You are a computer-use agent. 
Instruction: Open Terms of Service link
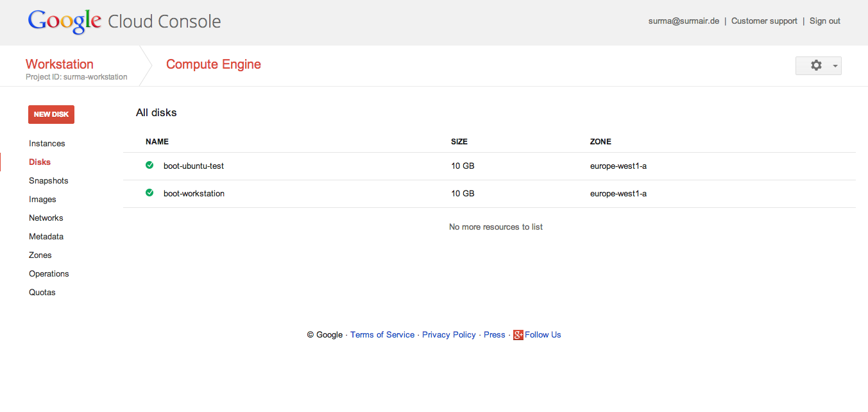point(382,335)
